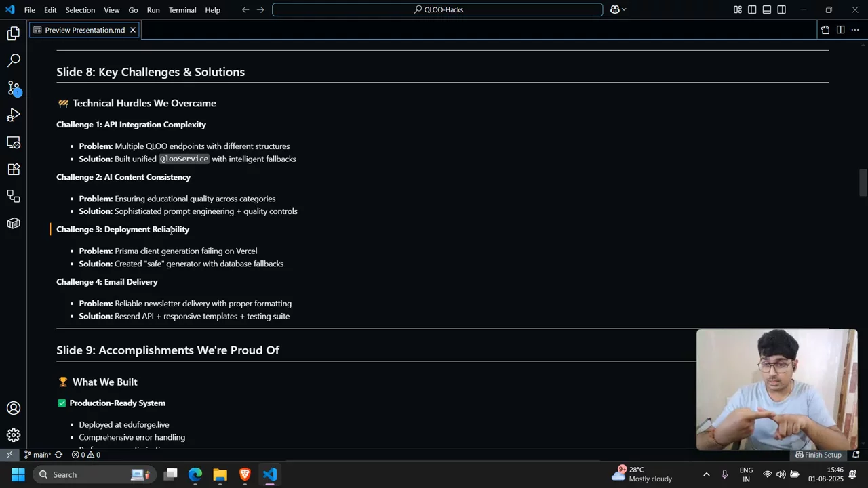Click the Slide 8: Key Challenges & Solutions heading

click(x=151, y=72)
